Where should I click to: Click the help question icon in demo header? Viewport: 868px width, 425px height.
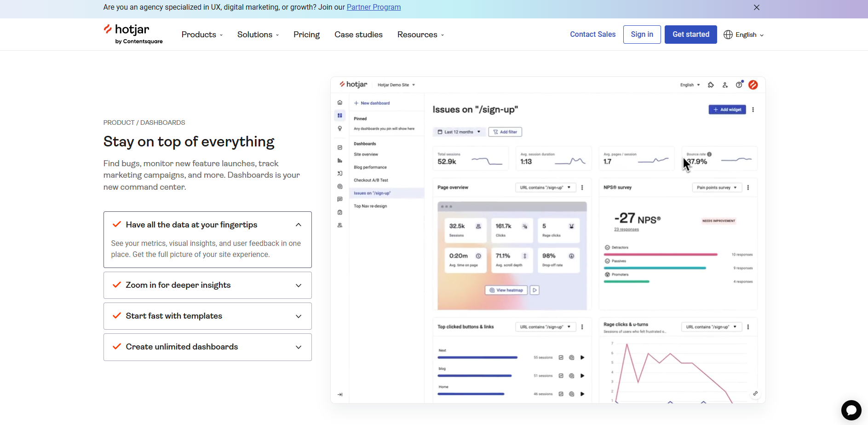click(x=739, y=85)
